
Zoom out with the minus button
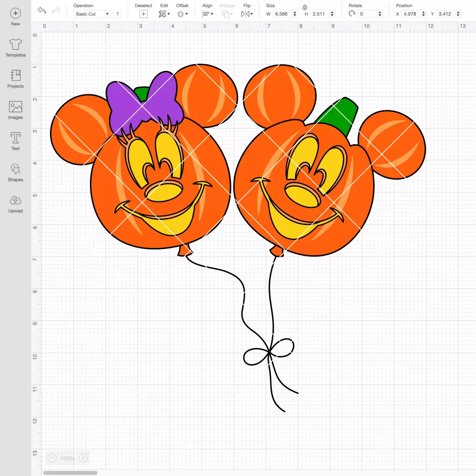(x=52, y=458)
